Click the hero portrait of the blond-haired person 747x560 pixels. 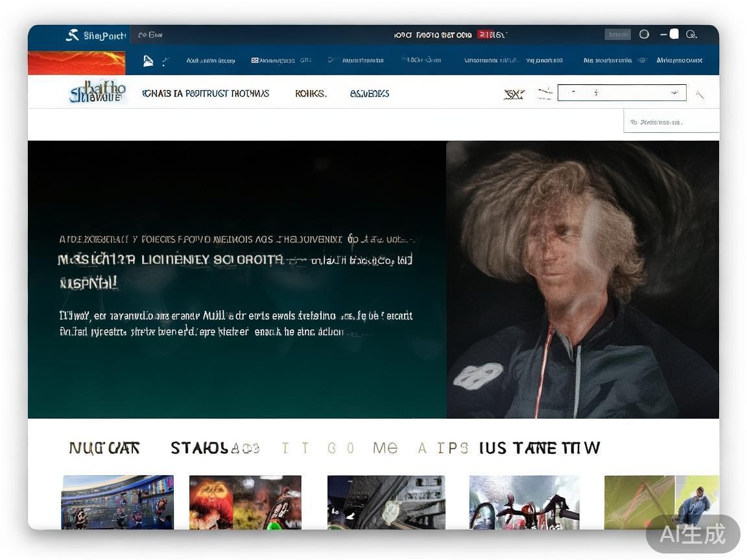[x=582, y=279]
